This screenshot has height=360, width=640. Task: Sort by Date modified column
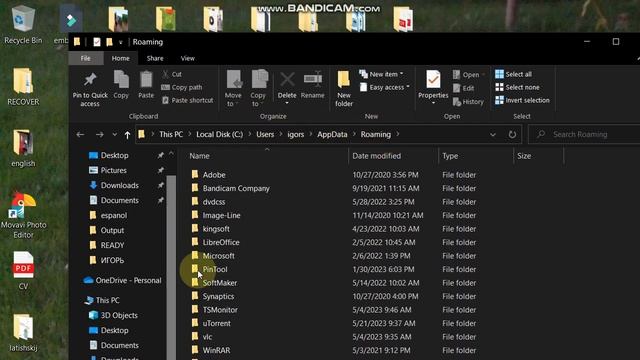[376, 156]
